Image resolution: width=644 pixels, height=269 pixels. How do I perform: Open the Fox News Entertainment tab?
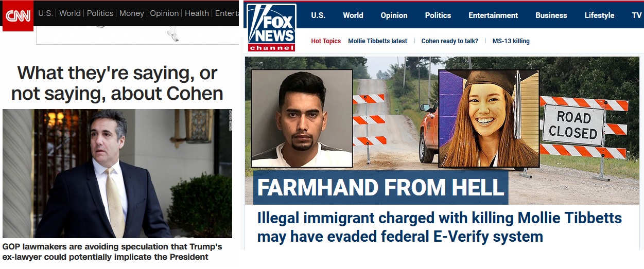[x=493, y=15]
